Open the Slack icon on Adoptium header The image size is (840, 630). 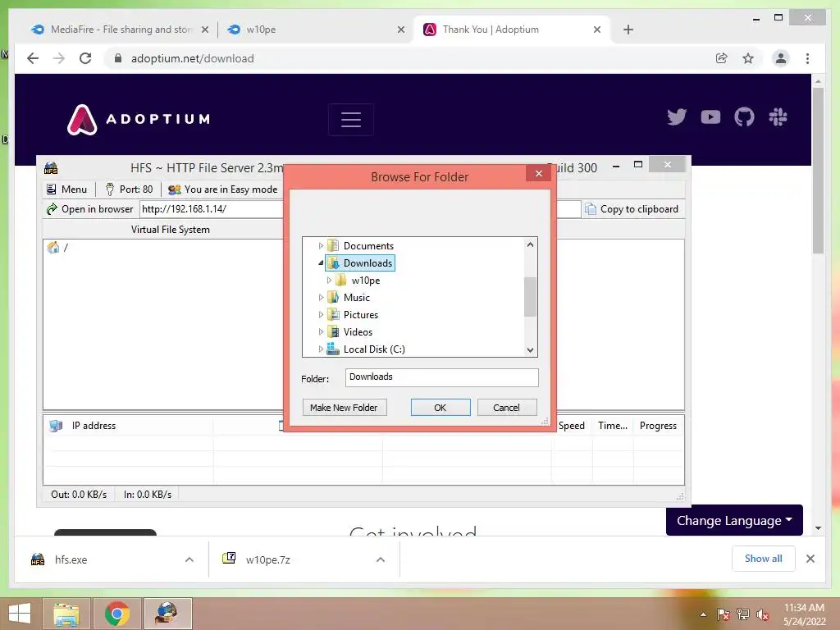[778, 116]
